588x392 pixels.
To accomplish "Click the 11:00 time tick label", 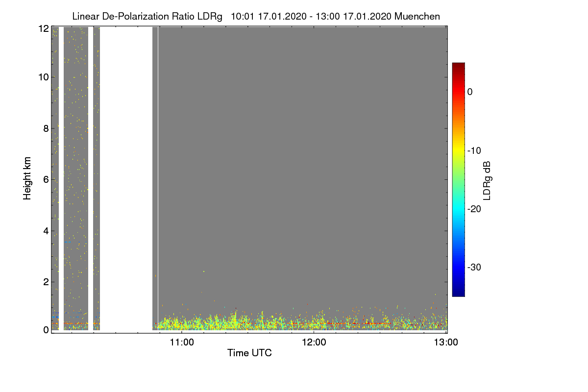I will pos(182,343).
